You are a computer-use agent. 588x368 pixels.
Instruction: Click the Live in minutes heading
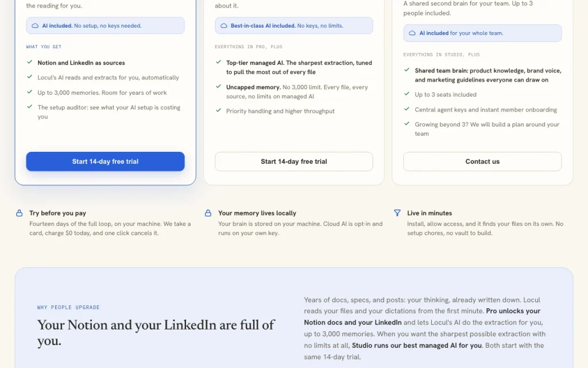[x=430, y=213]
